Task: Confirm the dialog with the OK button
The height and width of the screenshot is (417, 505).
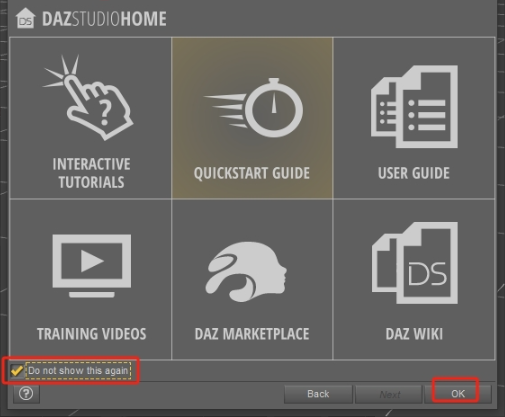Action: pyautogui.click(x=458, y=394)
